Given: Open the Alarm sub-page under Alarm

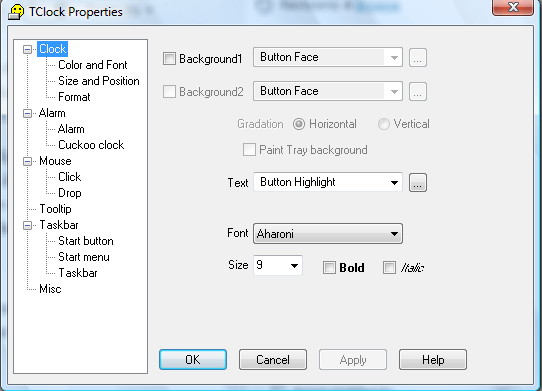Looking at the screenshot, I should (x=71, y=129).
